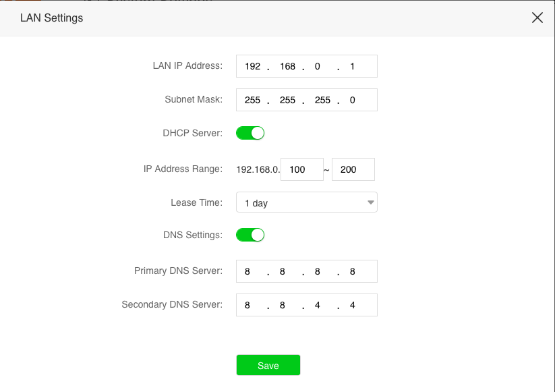Viewport: 555px width, 392px height.
Task: Close the LAN Settings dialog
Action: click(x=537, y=18)
